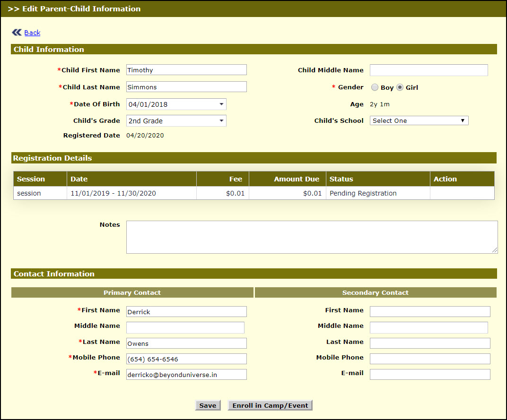Click inside the Notes text area
Image resolution: width=507 pixels, height=420 pixels.
(311, 237)
